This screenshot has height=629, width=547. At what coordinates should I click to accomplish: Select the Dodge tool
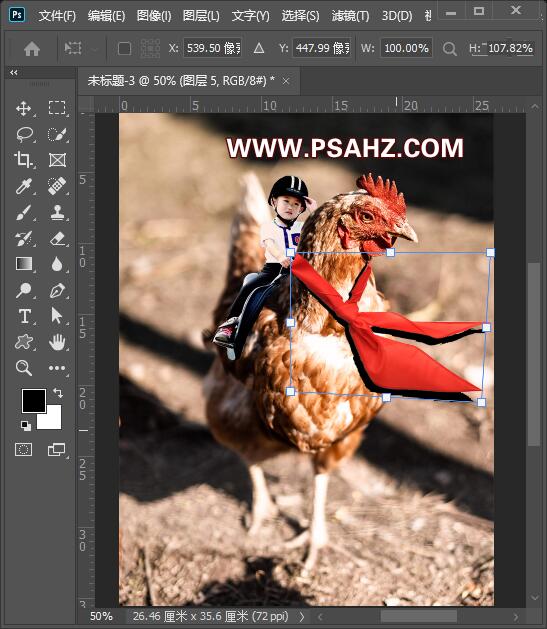coord(24,290)
